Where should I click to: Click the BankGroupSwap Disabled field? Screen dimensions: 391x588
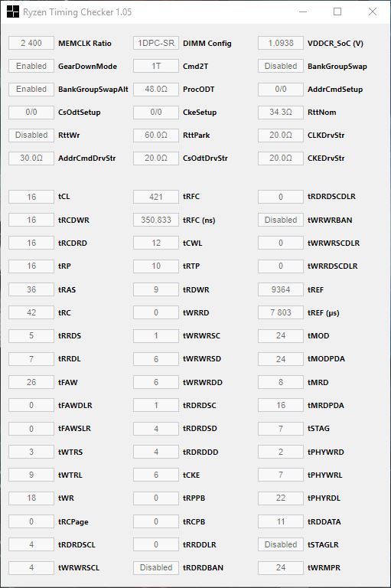coord(281,66)
